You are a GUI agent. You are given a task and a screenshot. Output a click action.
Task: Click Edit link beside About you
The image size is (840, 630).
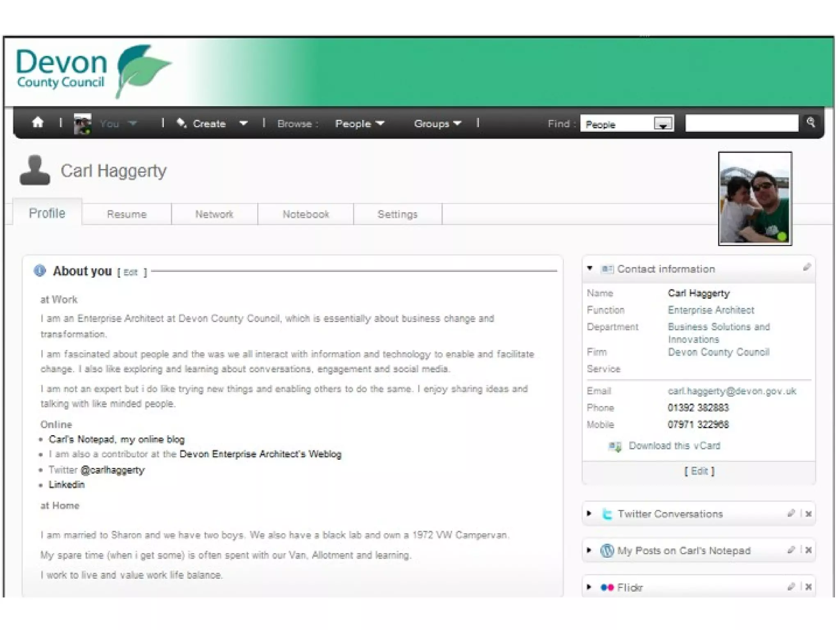coord(130,272)
